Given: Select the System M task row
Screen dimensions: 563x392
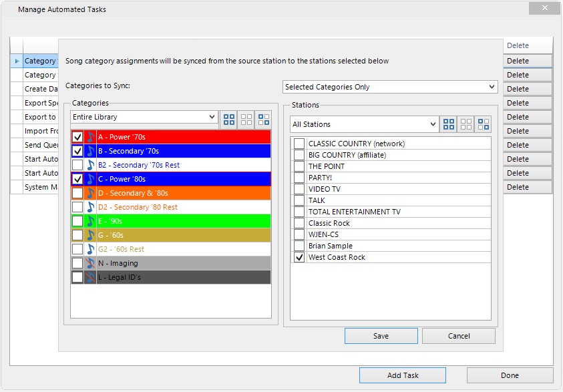Looking at the screenshot, I should (x=39, y=187).
